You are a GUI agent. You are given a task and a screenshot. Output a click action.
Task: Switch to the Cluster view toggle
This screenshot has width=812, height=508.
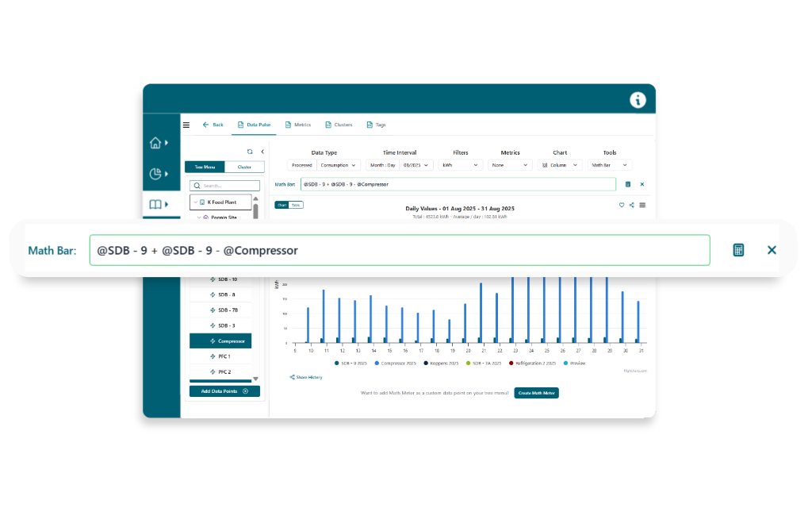click(244, 167)
